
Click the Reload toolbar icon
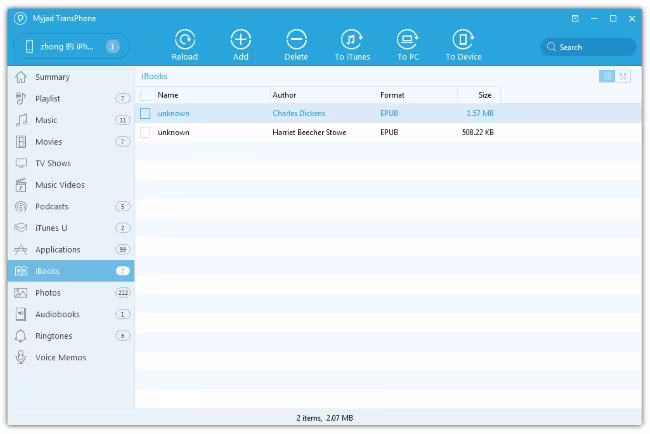coord(184,45)
